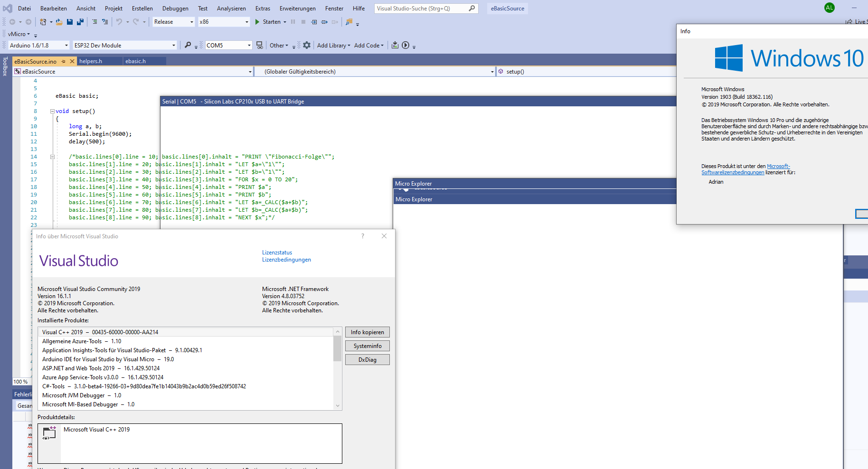Click the Navigate Forward arrow icon

tap(28, 22)
